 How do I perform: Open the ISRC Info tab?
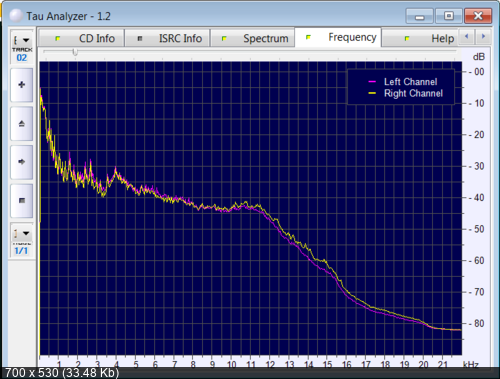(167, 38)
